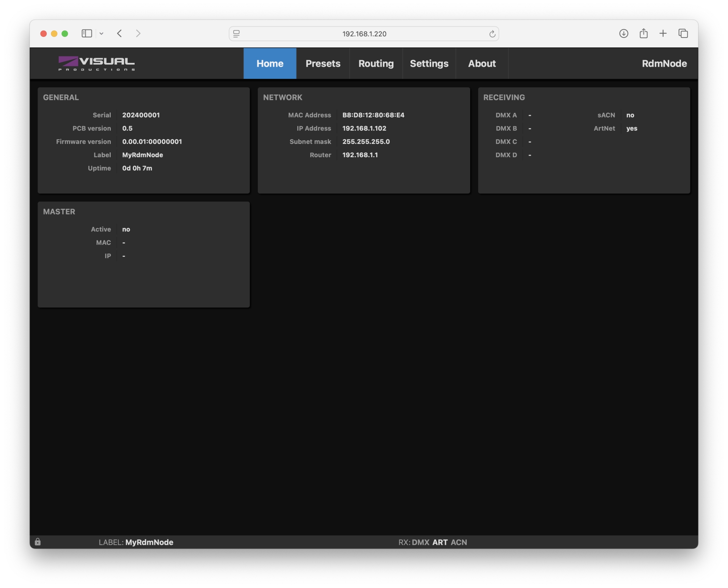
Task: Toggle the Safari sidebar icon
Action: pos(87,33)
